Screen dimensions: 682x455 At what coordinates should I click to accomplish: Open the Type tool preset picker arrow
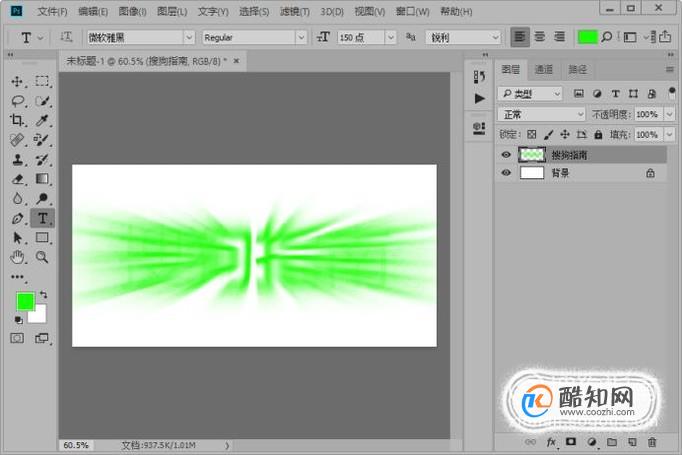click(40, 38)
